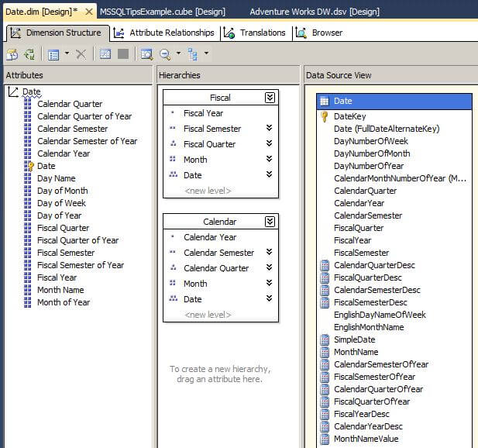Viewport: 478px width, 448px height.
Task: Collapse the Fiscal hierarchy with chevron button
Action: (270, 98)
